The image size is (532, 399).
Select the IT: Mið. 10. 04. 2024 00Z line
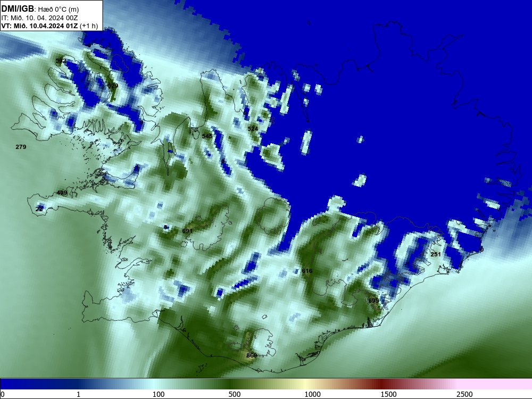[40, 18]
